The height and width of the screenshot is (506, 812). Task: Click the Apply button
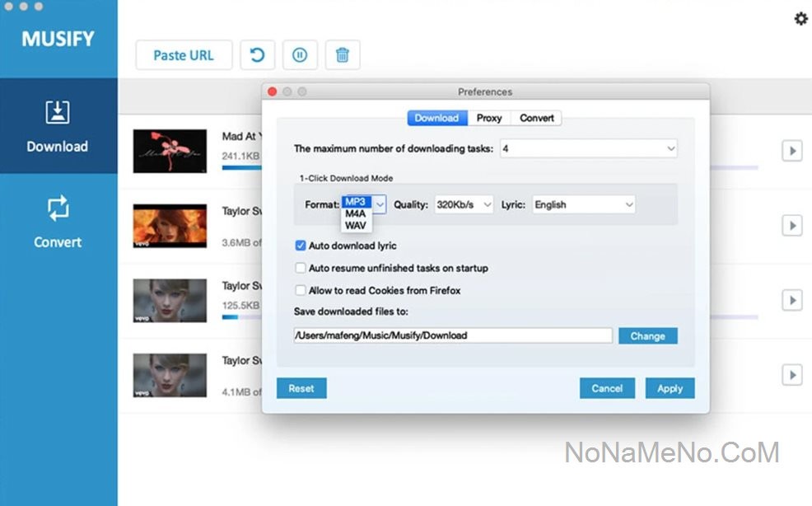pos(670,388)
